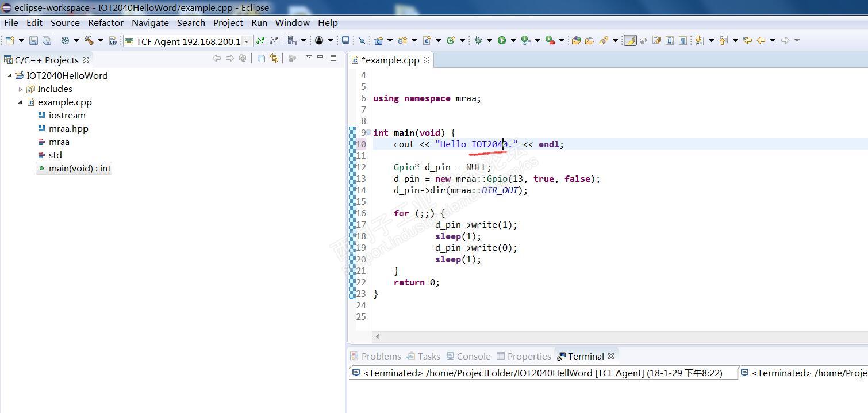Click the green connect icon beside TCF Agent
Image resolution: width=868 pixels, height=413 pixels.
tap(260, 40)
